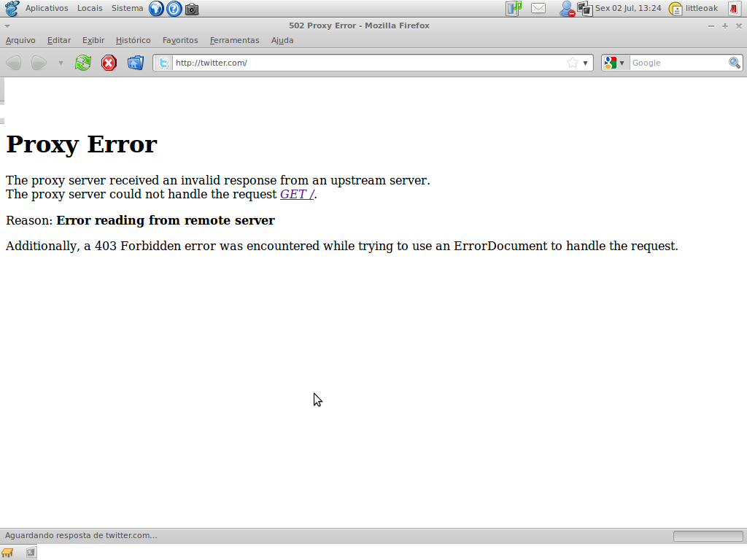Open the help launcher question mark icon
747x560 pixels.
[x=174, y=9]
